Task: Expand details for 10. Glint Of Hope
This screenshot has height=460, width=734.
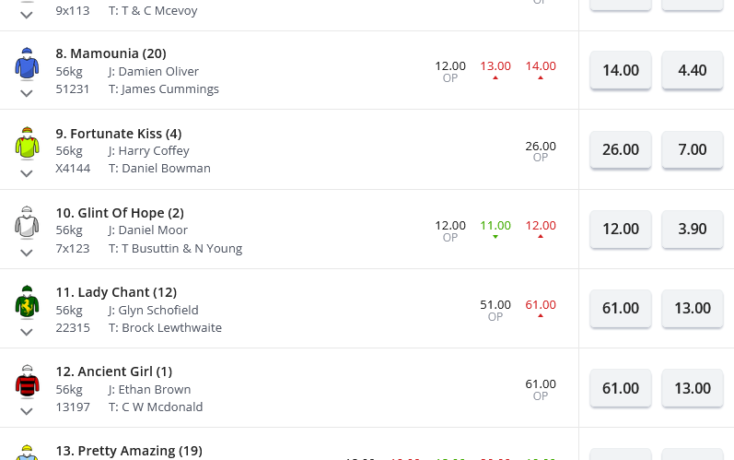Action: (27, 253)
